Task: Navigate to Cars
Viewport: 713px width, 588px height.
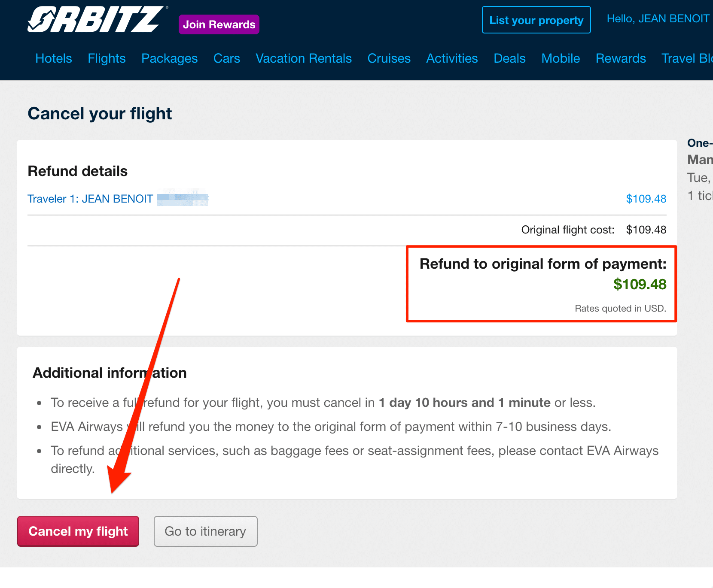Action: 227,58
